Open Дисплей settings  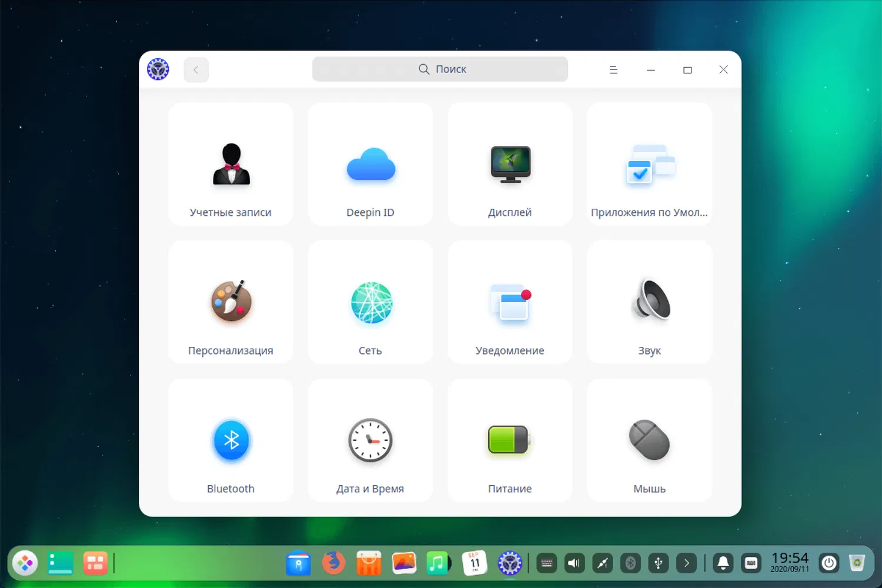click(x=509, y=165)
